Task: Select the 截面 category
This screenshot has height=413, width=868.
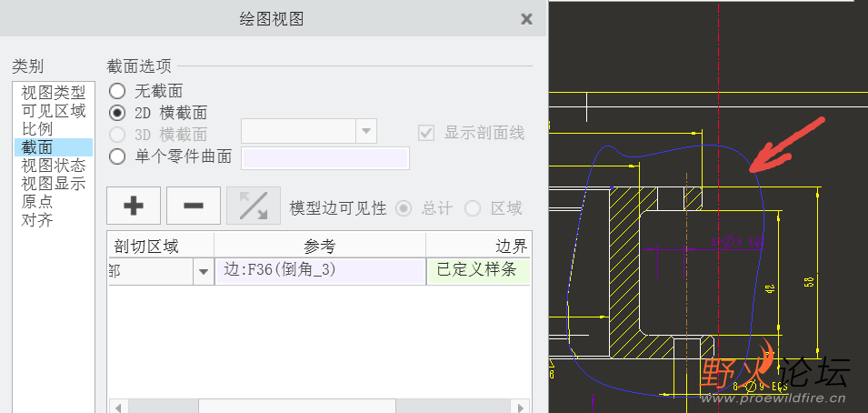Action: coord(53,147)
